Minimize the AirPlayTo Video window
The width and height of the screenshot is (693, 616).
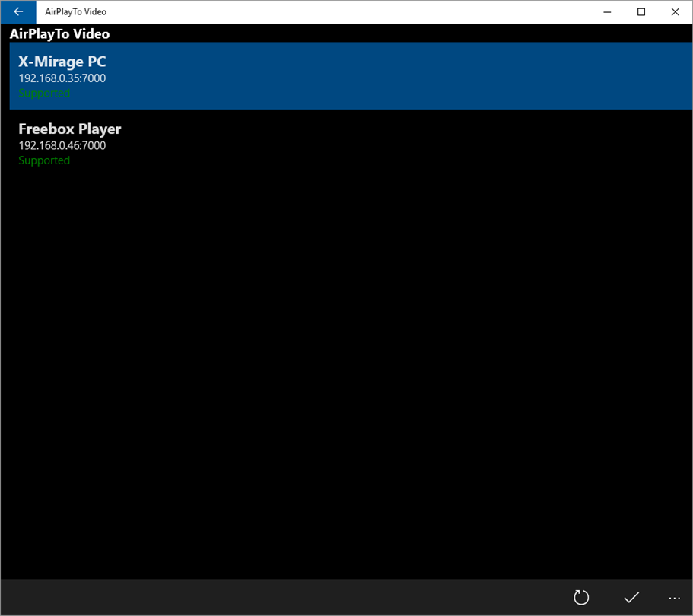[x=607, y=12]
